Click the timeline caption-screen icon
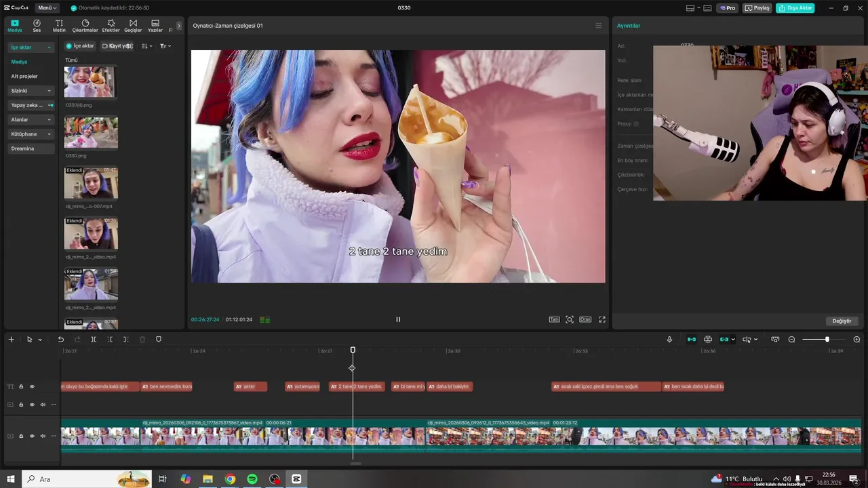Image resolution: width=868 pixels, height=488 pixels. tap(775, 340)
